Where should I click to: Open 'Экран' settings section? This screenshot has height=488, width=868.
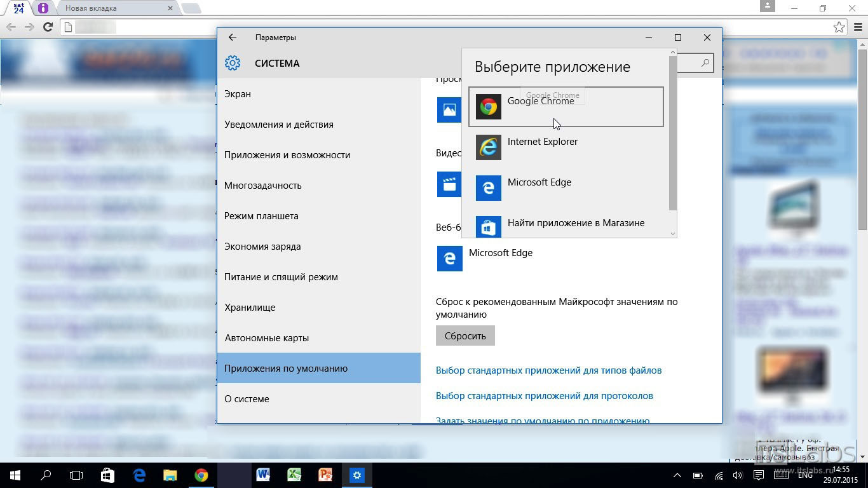318,94
